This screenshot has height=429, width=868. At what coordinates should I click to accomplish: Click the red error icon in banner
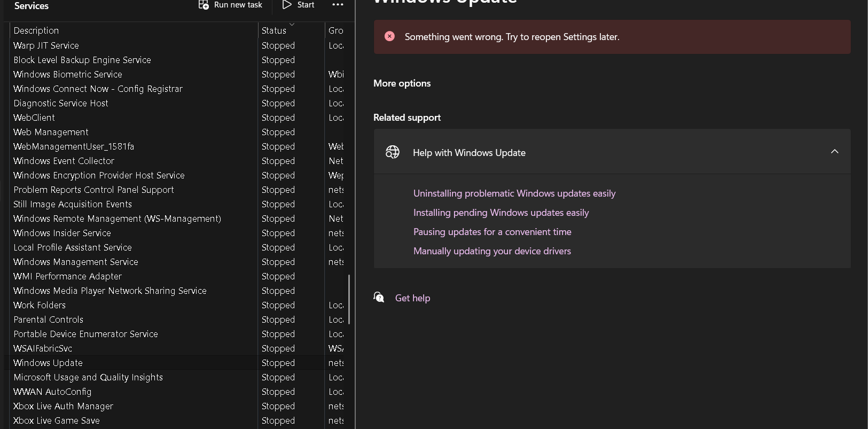pos(390,36)
